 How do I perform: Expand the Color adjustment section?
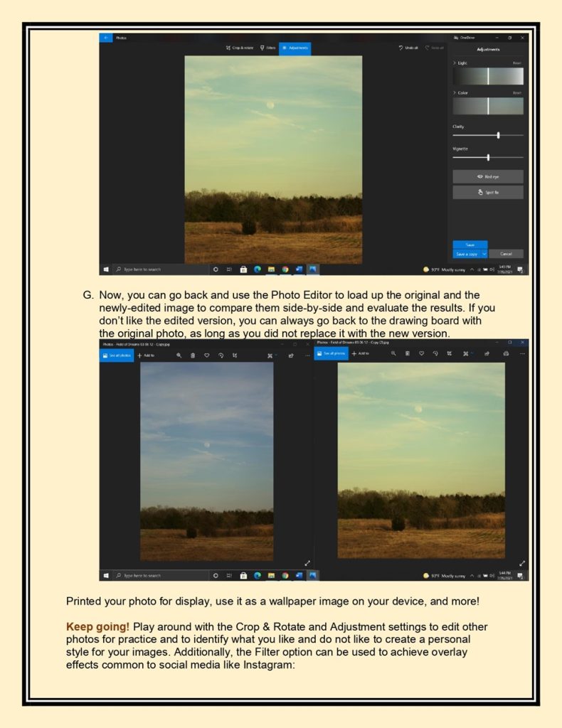461,93
